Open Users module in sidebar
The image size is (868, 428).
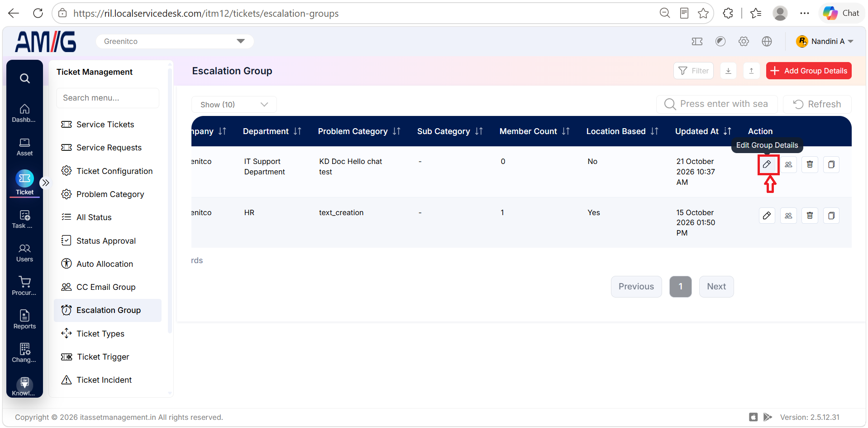(x=24, y=253)
